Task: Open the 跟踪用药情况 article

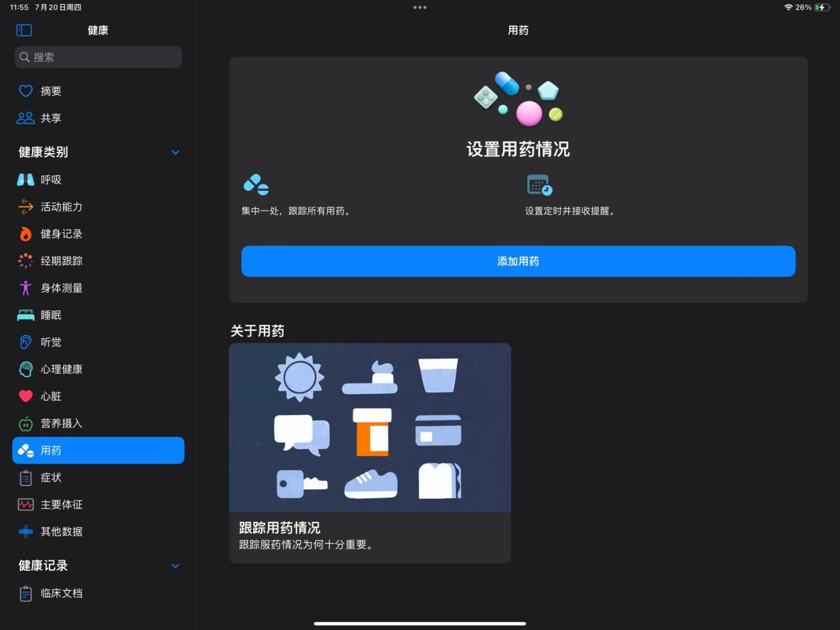Action: pos(369,454)
